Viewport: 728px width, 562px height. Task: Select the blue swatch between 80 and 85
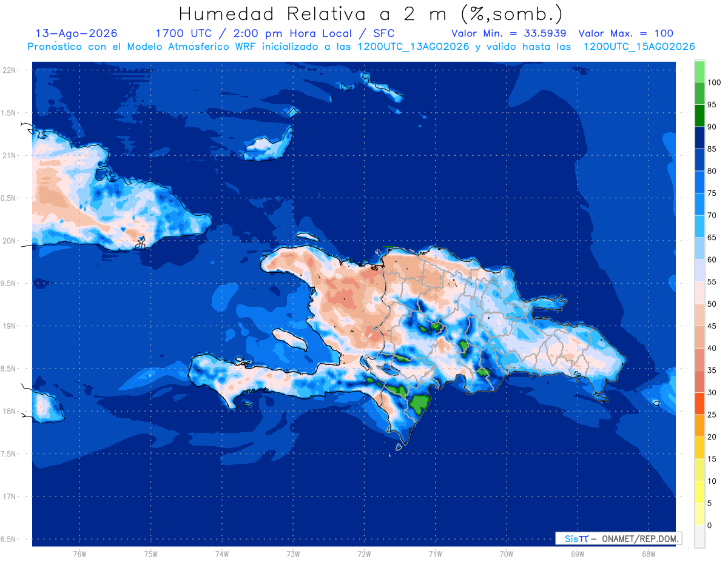699,160
